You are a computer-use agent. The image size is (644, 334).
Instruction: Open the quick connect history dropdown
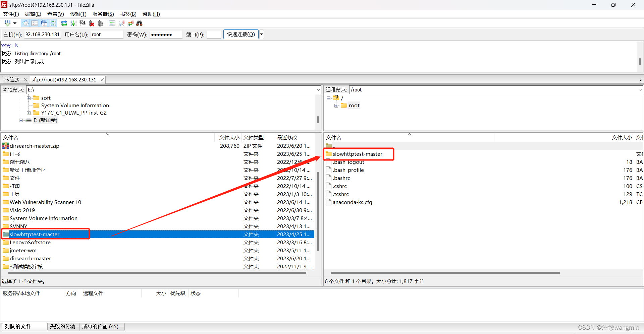(262, 35)
